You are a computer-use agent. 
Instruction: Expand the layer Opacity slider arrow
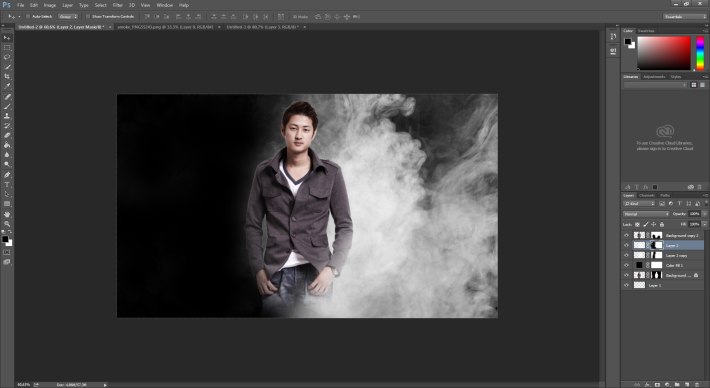coord(704,214)
